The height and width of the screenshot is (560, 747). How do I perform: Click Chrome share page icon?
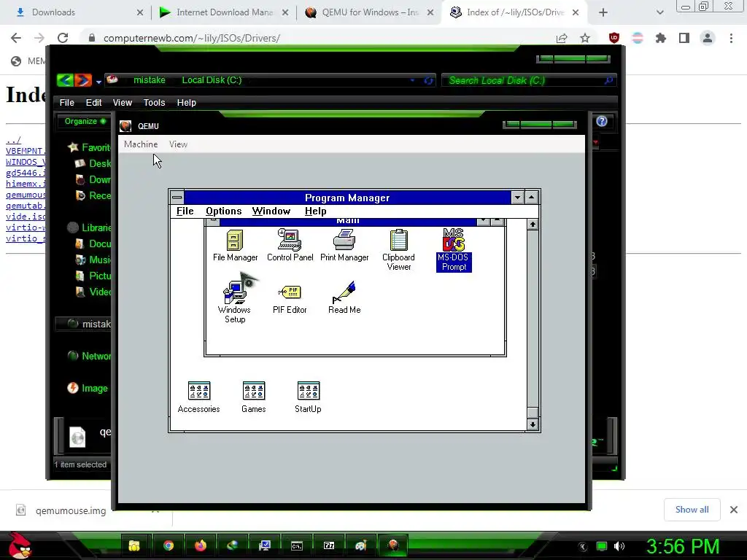(562, 38)
